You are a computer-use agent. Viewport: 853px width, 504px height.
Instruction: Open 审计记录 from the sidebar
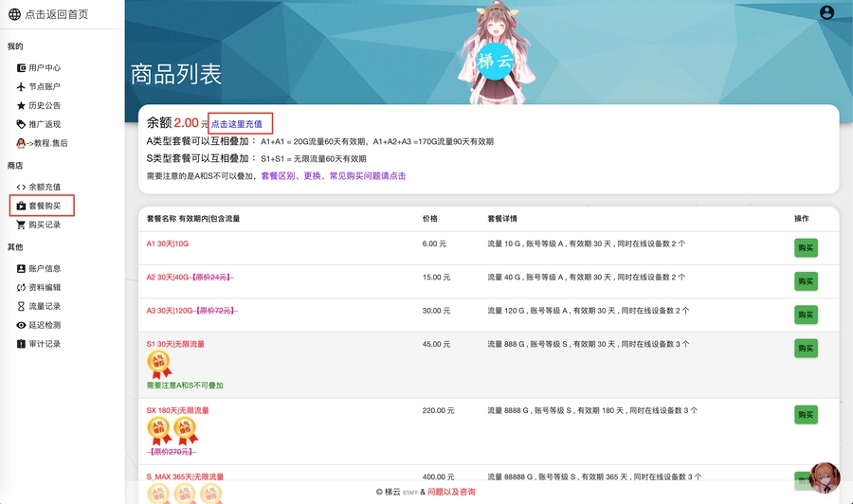click(x=44, y=344)
